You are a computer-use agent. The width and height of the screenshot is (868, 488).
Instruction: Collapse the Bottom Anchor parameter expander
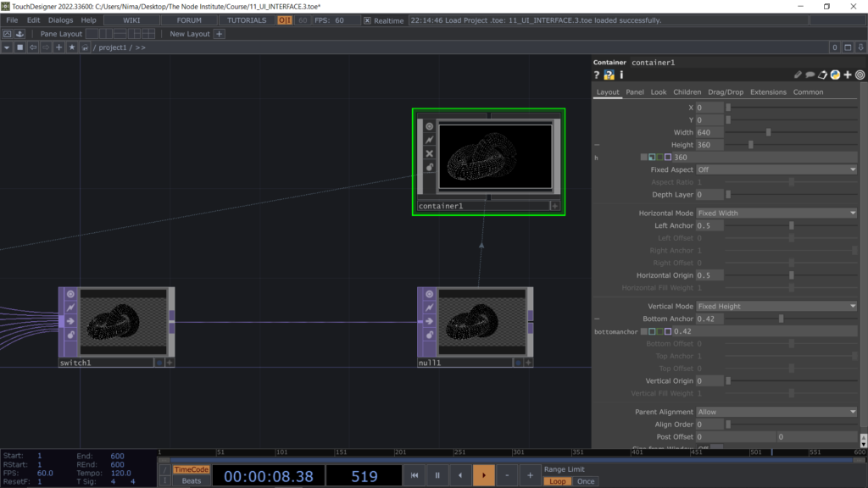tap(597, 319)
